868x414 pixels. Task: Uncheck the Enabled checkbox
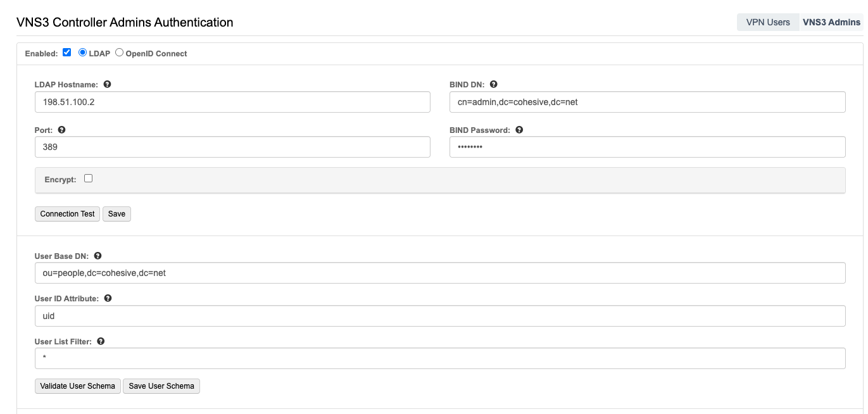point(67,53)
